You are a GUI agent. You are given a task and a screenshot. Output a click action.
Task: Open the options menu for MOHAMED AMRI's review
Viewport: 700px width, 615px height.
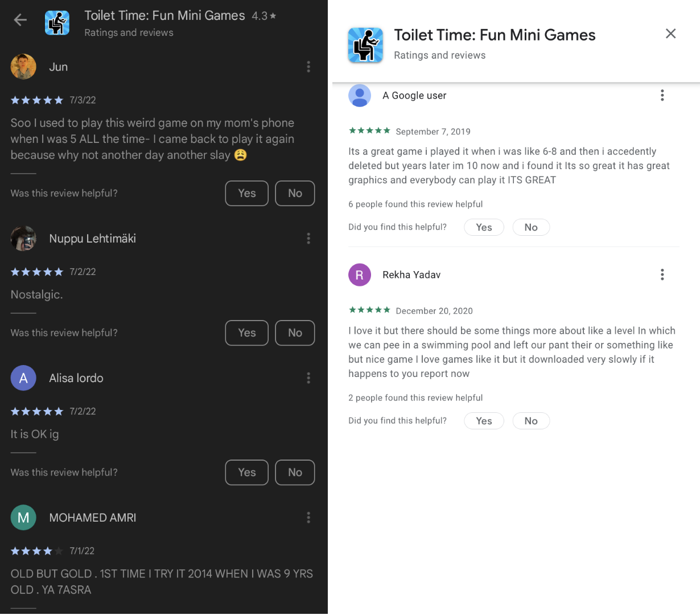[x=308, y=517]
